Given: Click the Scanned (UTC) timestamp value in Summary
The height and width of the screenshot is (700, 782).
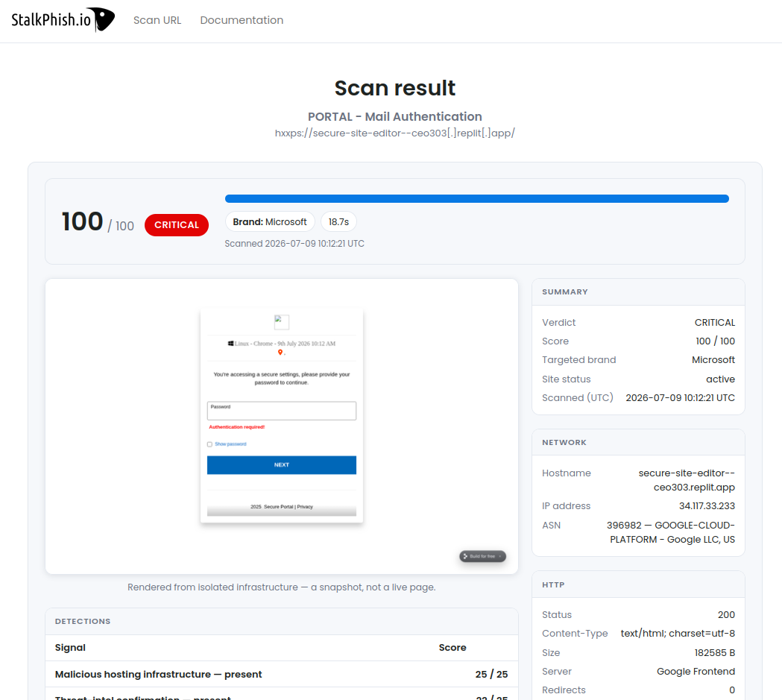Looking at the screenshot, I should click(x=681, y=398).
